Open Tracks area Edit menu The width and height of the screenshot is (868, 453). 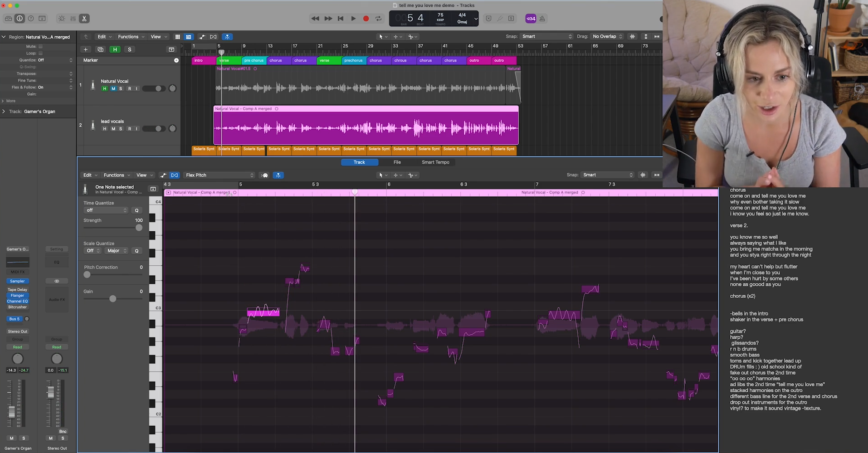point(104,37)
